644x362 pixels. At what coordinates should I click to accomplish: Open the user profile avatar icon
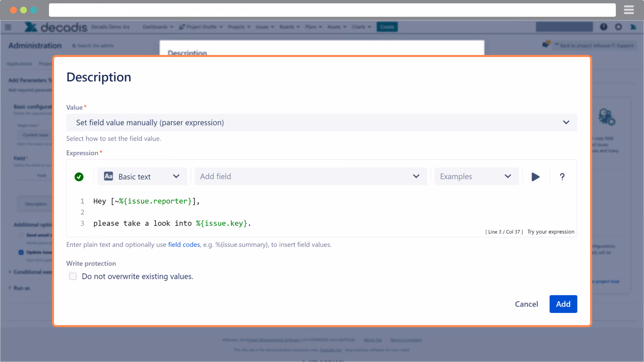[x=633, y=27]
